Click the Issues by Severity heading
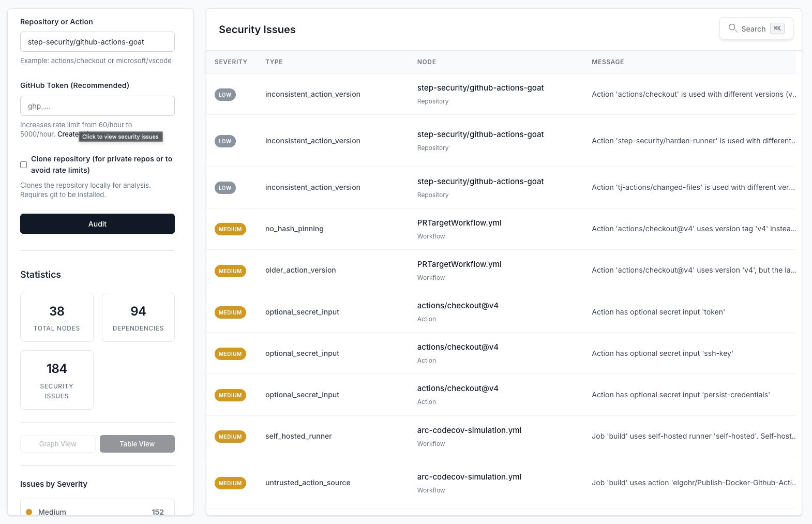The height and width of the screenshot is (524, 812). click(x=54, y=484)
